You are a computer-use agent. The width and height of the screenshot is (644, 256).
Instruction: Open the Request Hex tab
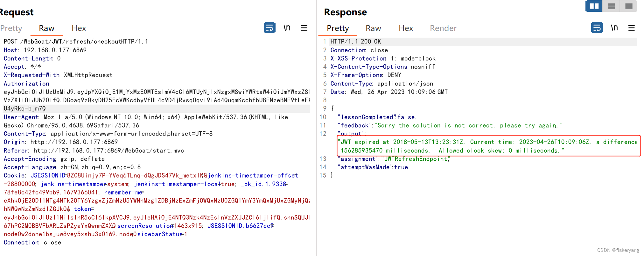pyautogui.click(x=79, y=28)
